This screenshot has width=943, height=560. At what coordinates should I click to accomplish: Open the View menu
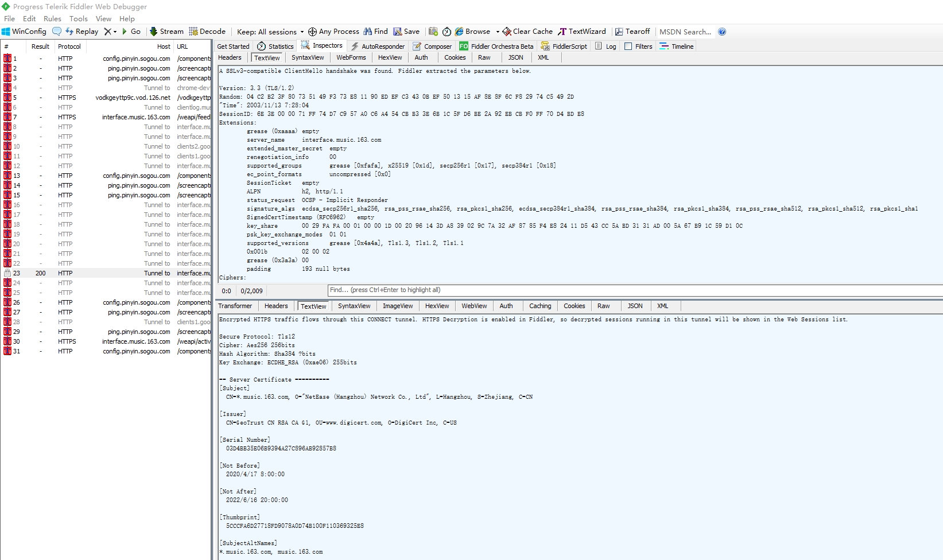click(103, 18)
